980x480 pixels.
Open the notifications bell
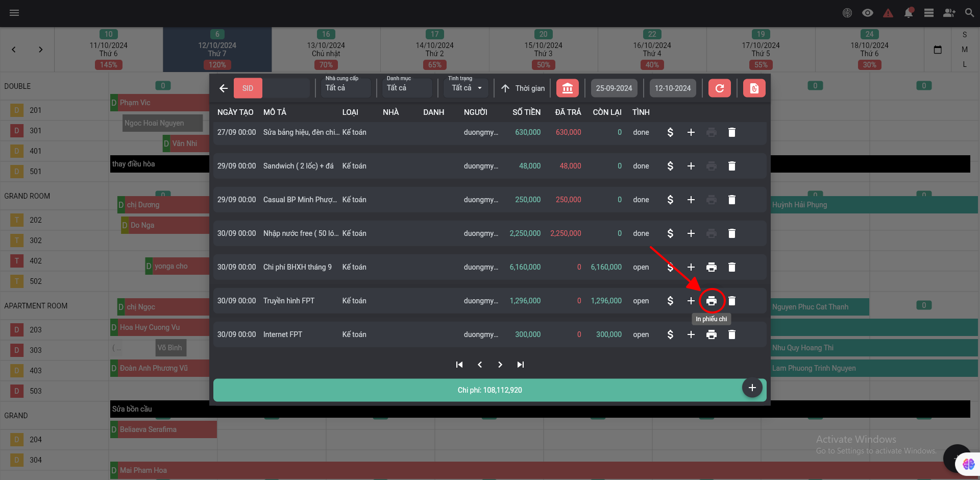pyautogui.click(x=909, y=13)
